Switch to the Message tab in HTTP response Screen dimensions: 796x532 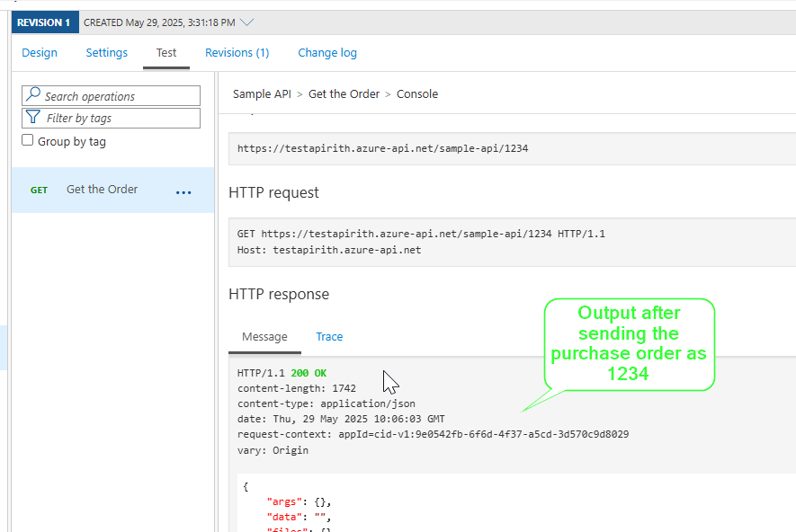[x=264, y=336]
